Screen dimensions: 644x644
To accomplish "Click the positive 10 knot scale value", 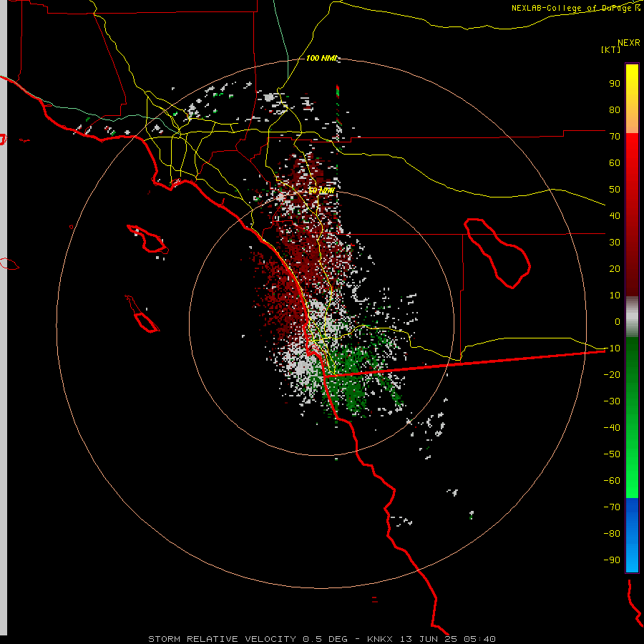I will (x=615, y=296).
